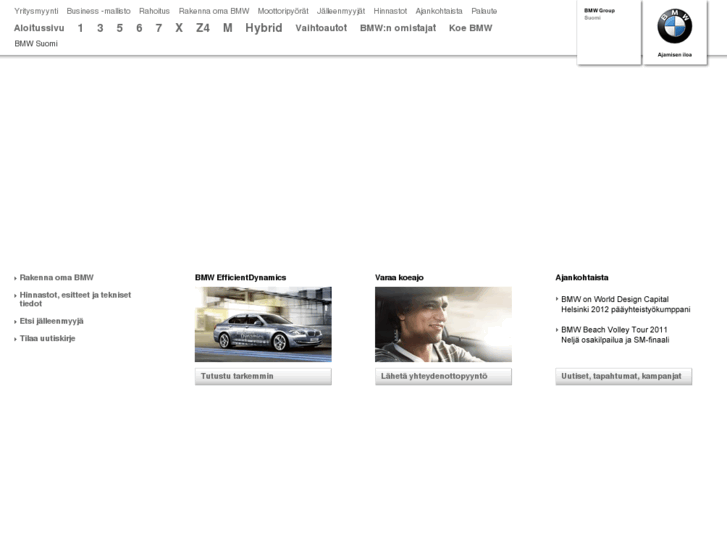Open Rakenna oma BMW in the top menu
The width and height of the screenshot is (727, 545).
click(214, 11)
